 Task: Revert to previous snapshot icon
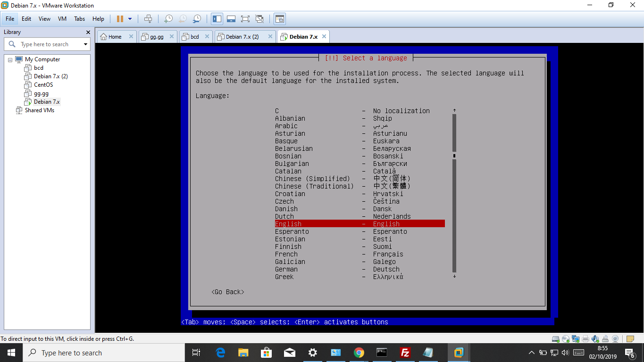coord(183,19)
